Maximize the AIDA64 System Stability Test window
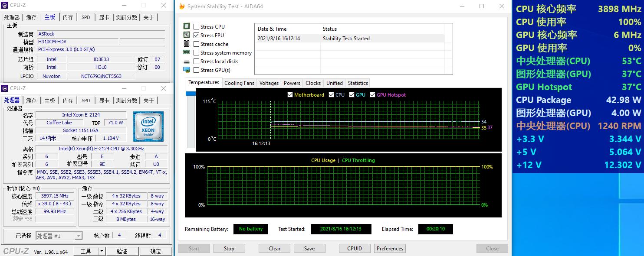 pos(482,6)
